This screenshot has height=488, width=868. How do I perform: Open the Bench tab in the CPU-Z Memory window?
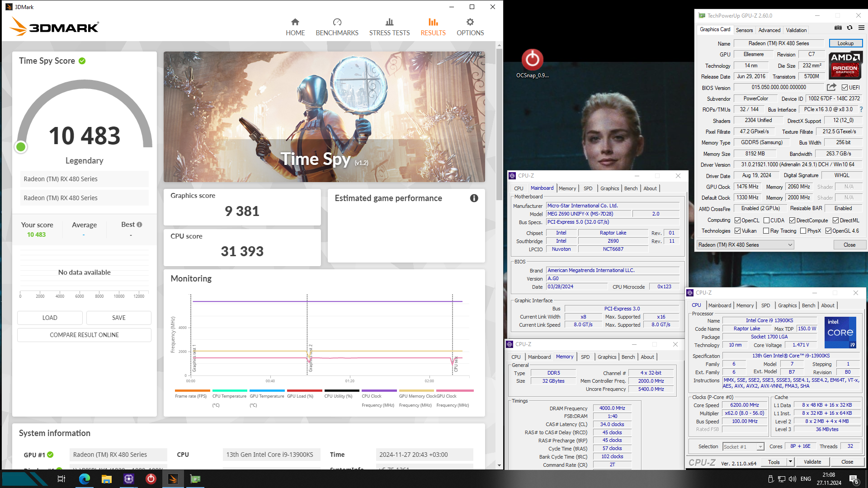click(628, 357)
